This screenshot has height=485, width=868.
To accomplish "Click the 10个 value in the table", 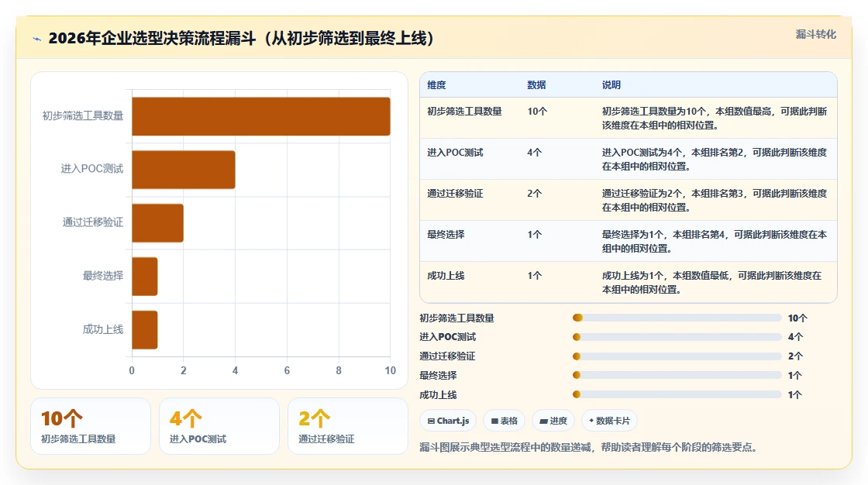I will coord(537,112).
